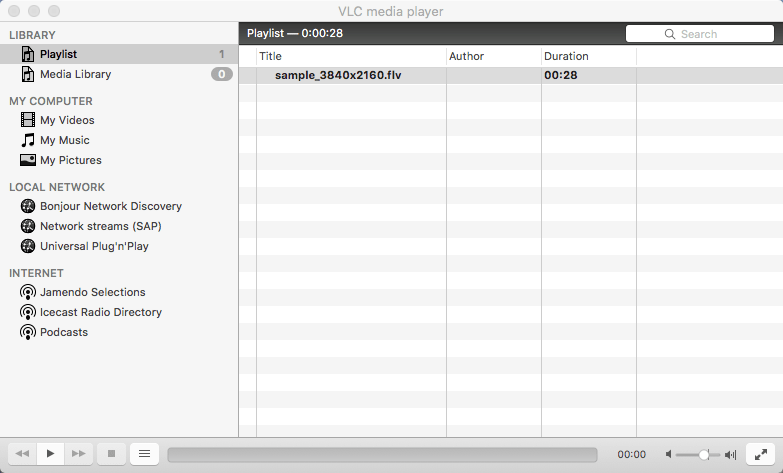
Task: Toggle the playlist view button
Action: [x=144, y=454]
